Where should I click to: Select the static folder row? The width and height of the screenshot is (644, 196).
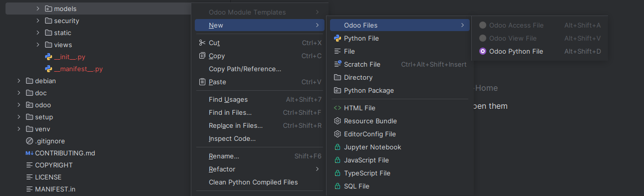coord(99,33)
